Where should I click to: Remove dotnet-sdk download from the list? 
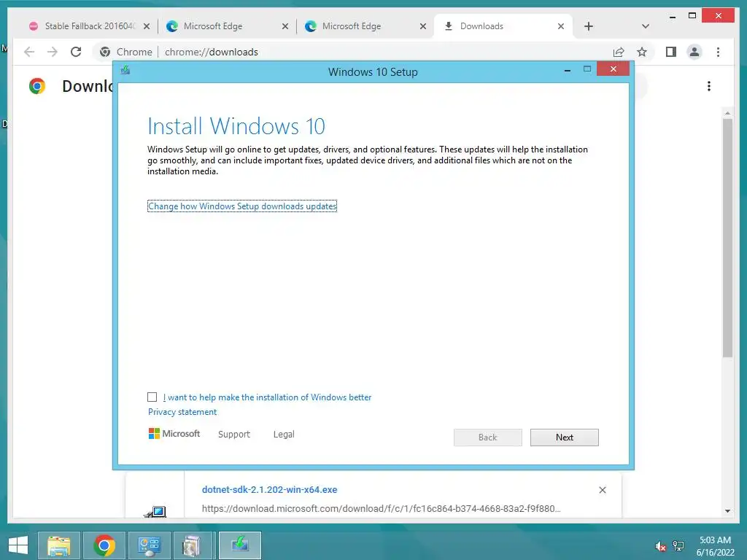point(602,490)
